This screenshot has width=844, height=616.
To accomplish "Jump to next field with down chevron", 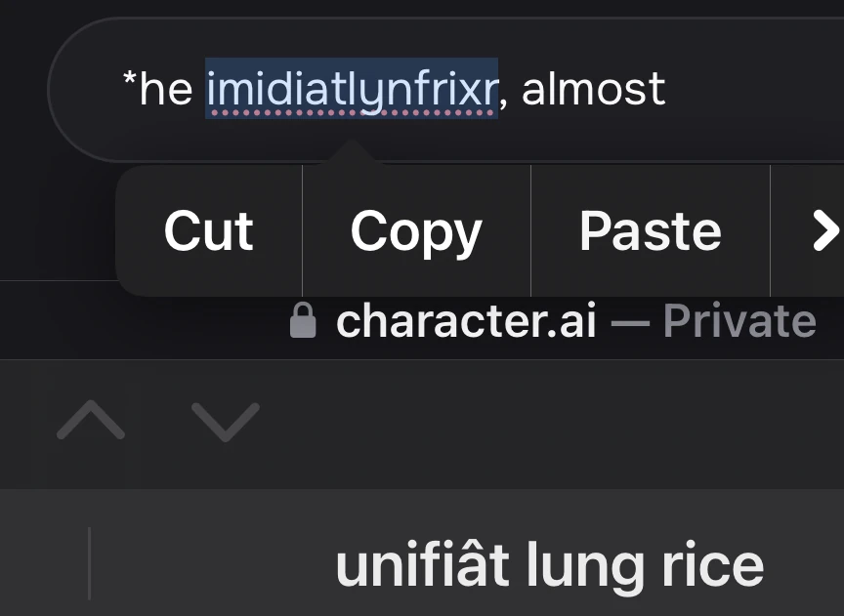I will 226,421.
